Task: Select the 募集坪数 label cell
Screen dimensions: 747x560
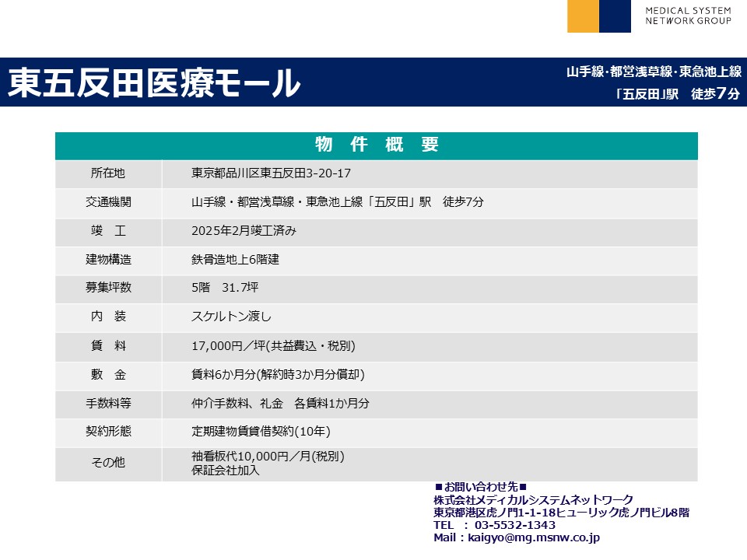Action: [x=108, y=287]
